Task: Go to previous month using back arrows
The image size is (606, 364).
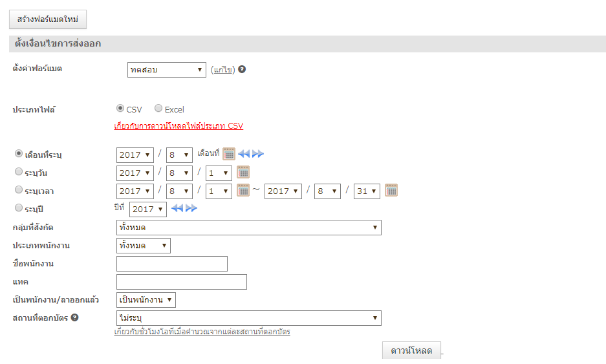Action: [244, 154]
